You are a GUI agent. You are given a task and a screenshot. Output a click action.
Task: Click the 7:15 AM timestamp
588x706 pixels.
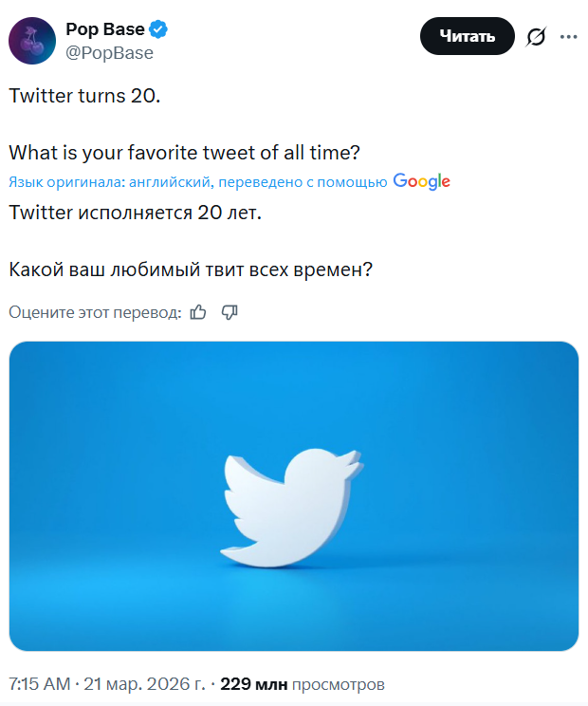39,683
